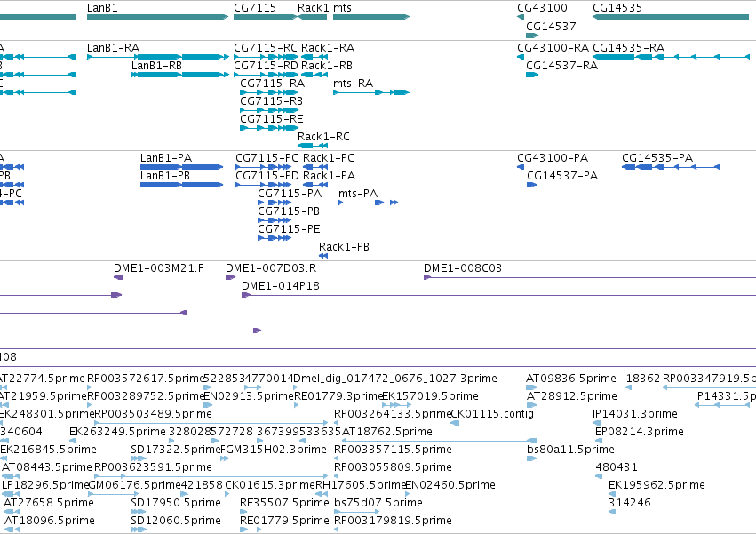
Task: Select the CG7115-RB transcript
Action: (x=269, y=110)
